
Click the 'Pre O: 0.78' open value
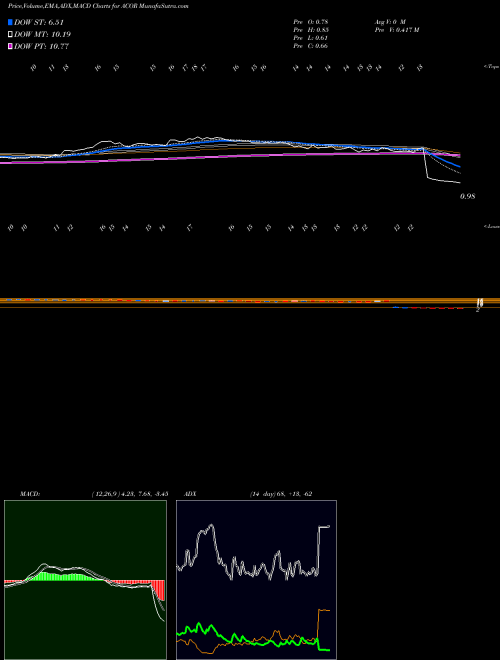click(x=311, y=21)
